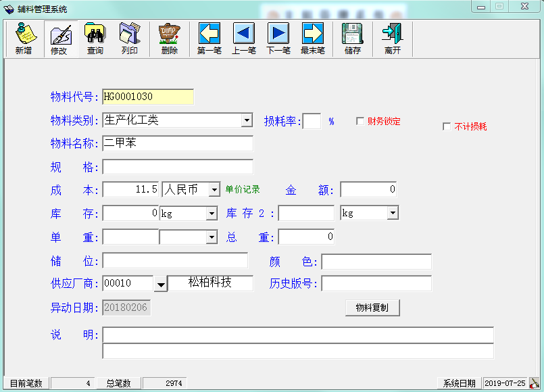Click the 目前笔数 status label

pos(26,383)
